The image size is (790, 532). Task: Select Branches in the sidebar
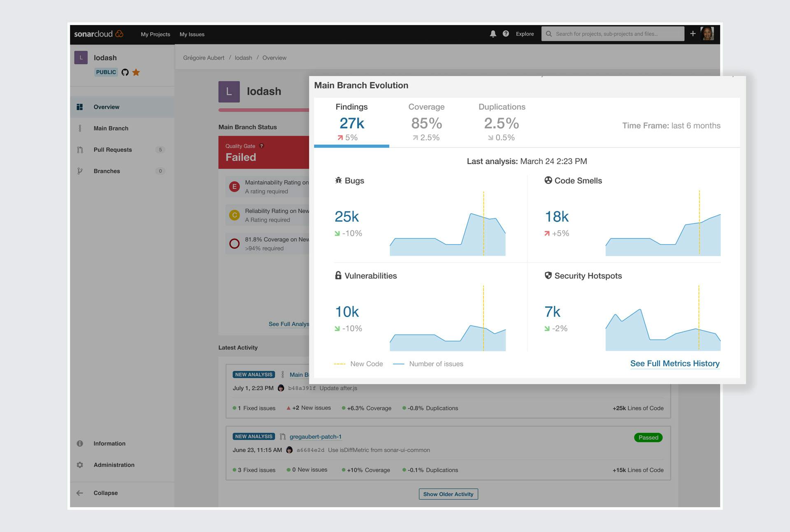[x=122, y=171]
